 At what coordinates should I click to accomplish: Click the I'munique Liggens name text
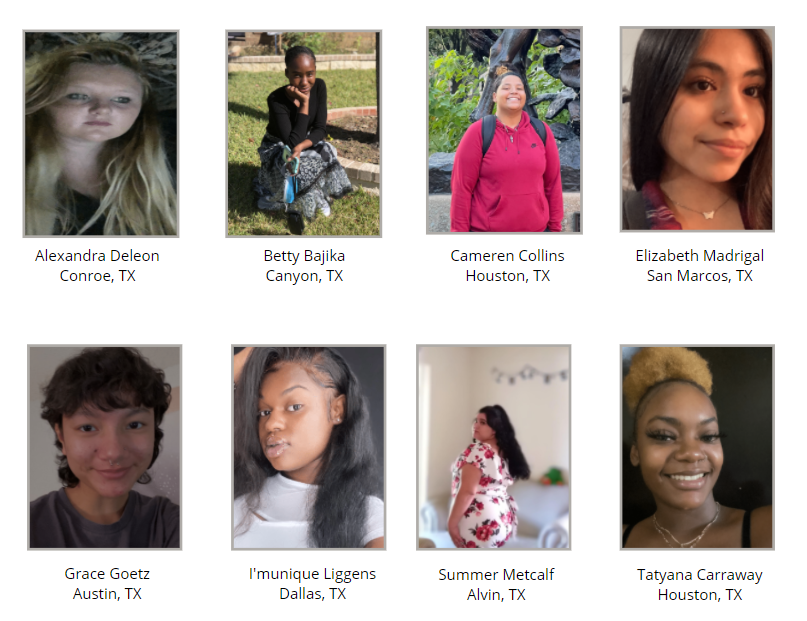(x=312, y=574)
